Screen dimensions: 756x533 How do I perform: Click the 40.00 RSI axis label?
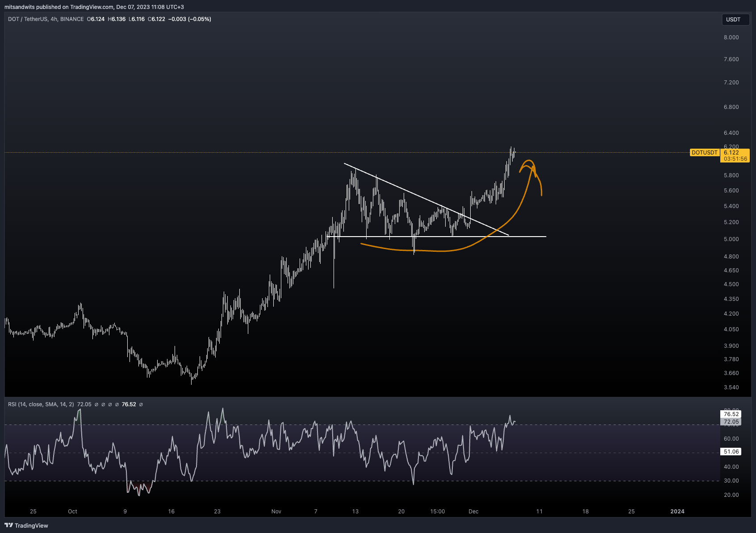point(731,467)
